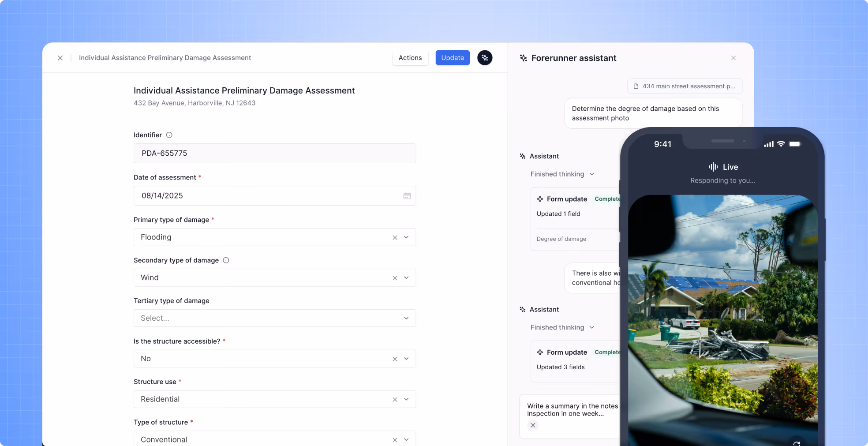Open the calendar date picker icon

(407, 196)
